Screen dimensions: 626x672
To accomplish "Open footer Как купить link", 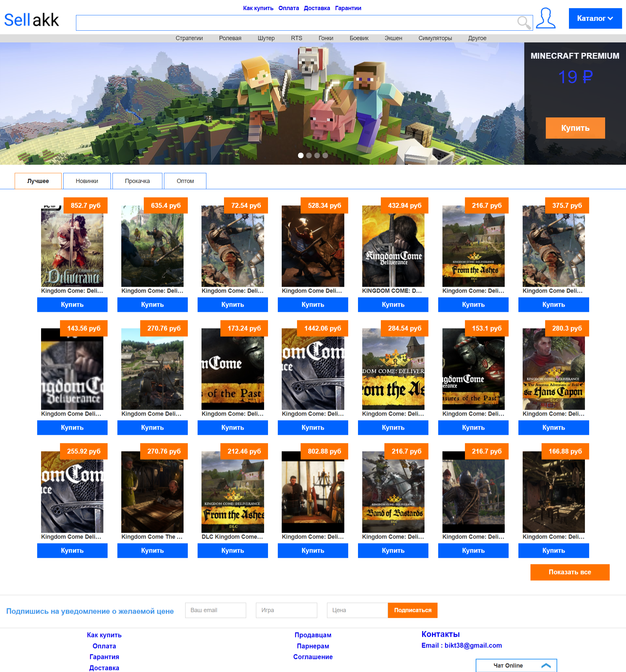I will 104,635.
